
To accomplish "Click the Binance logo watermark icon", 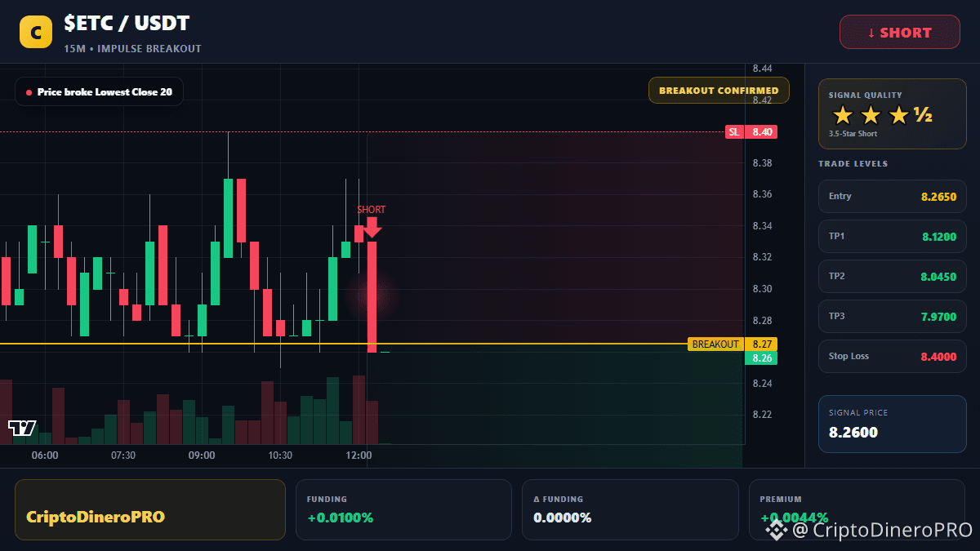I will pos(775,530).
